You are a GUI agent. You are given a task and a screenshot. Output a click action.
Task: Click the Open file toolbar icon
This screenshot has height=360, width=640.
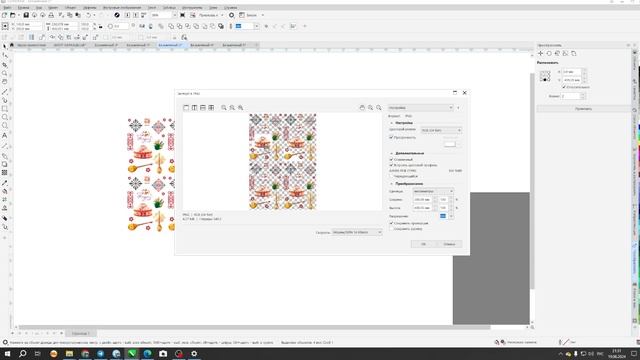(13, 15)
